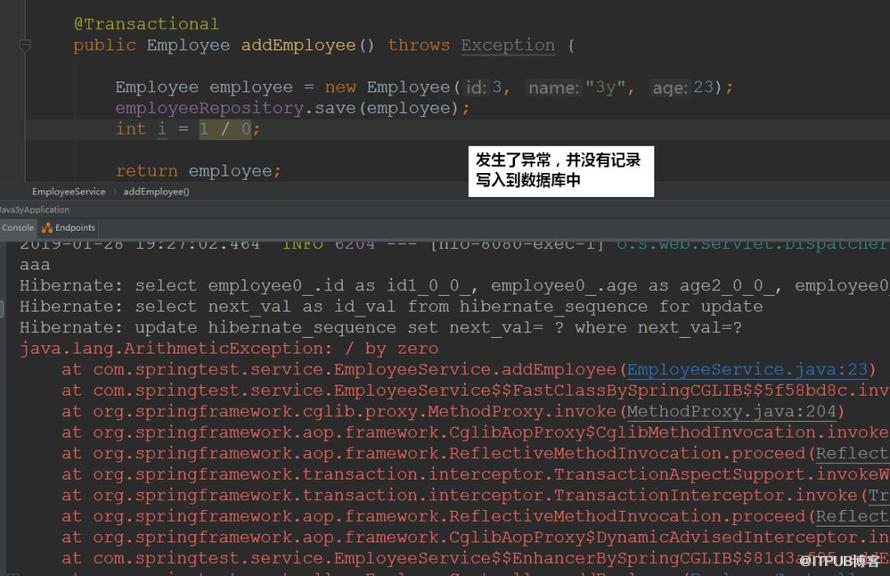Click the @Transactional annotation
Screen dimensions: 890x576
pos(146,24)
